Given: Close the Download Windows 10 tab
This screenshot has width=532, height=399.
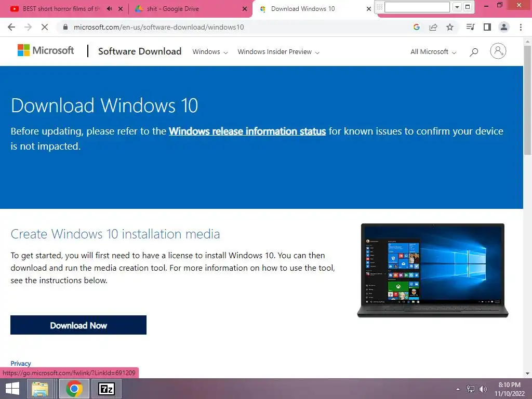Looking at the screenshot, I should [x=369, y=9].
